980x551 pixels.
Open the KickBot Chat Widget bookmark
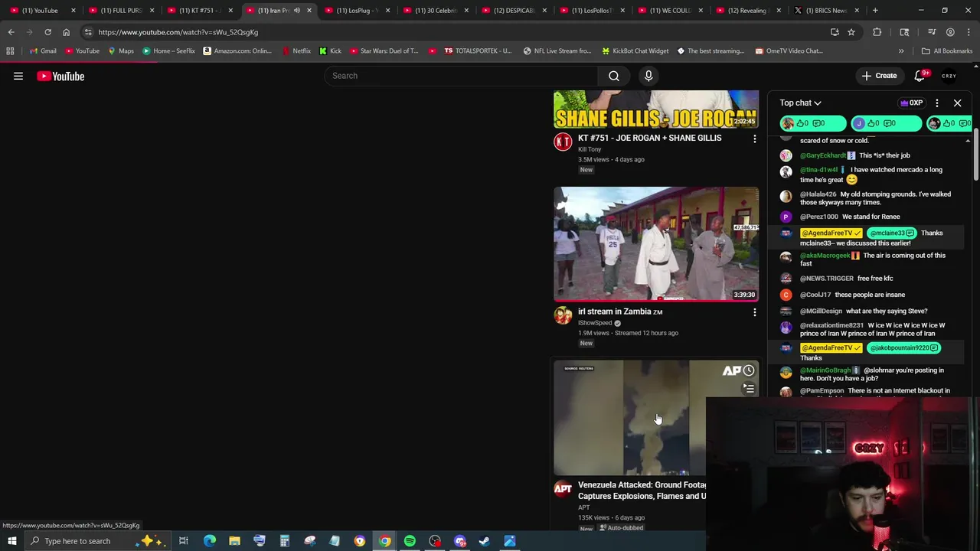[x=635, y=51]
